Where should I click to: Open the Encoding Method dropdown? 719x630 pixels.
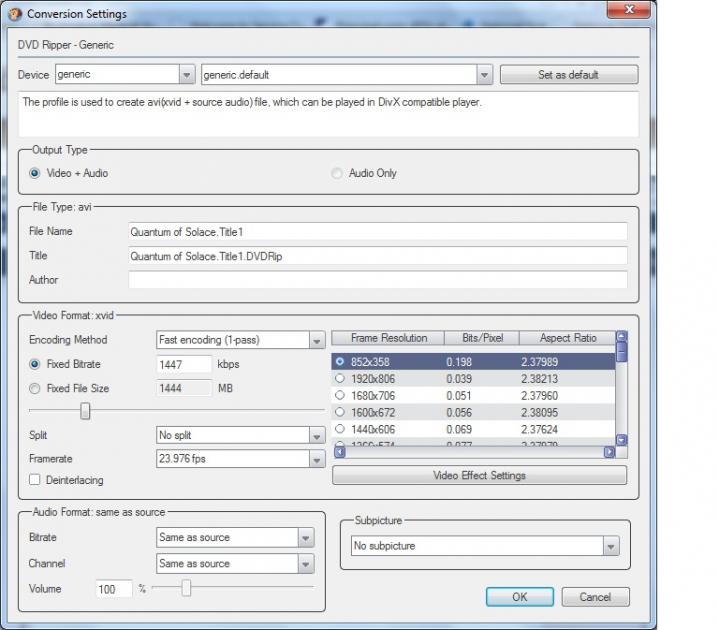tap(317, 340)
